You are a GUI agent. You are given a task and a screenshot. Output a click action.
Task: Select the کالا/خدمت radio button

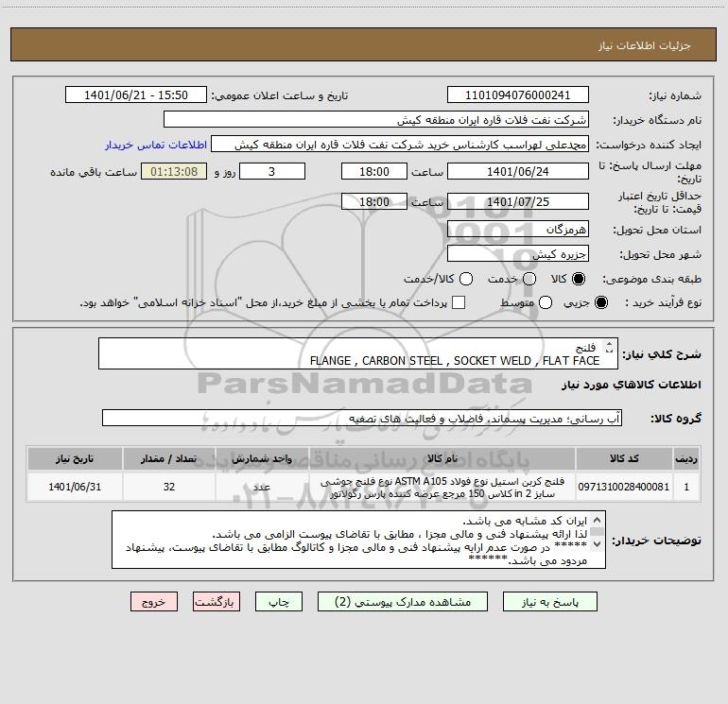point(466,279)
